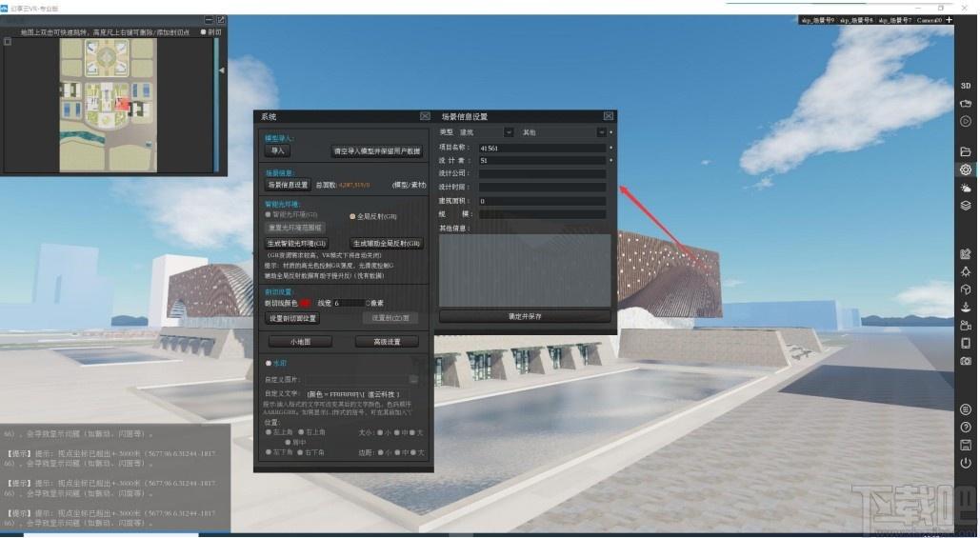
Task: Select 右上角 position radio
Action: point(301,431)
